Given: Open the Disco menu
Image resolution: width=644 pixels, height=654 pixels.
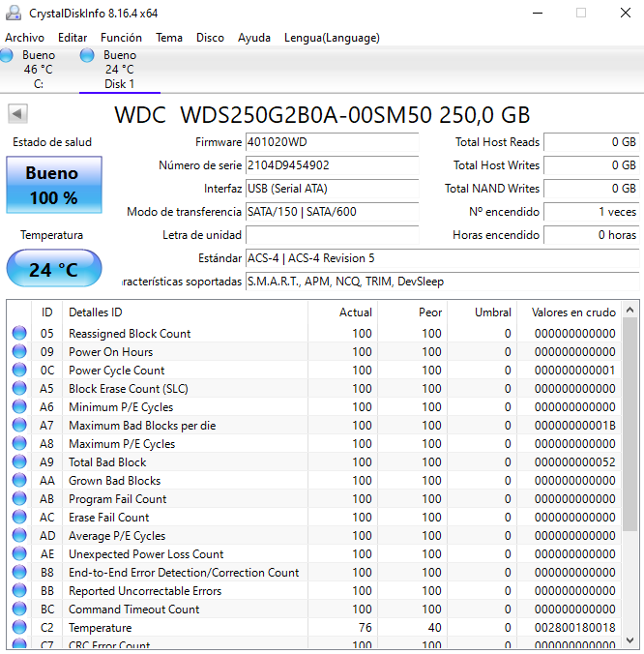Looking at the screenshot, I should [210, 38].
